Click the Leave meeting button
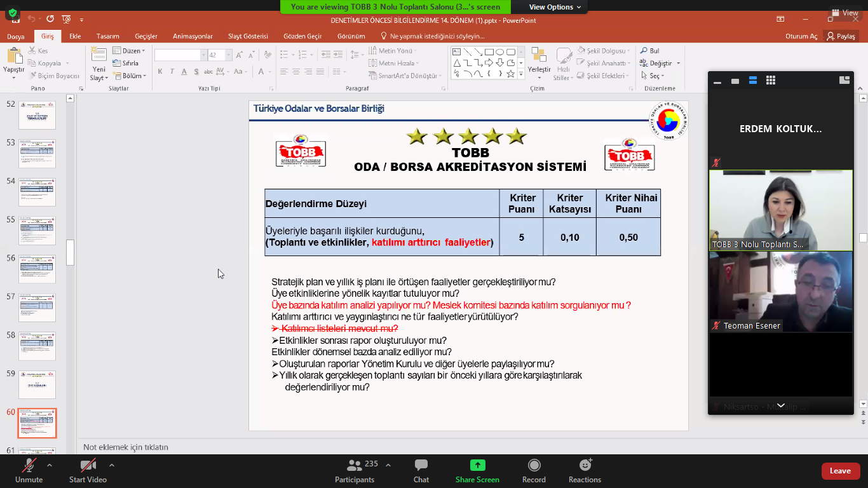868x488 pixels. point(841,471)
